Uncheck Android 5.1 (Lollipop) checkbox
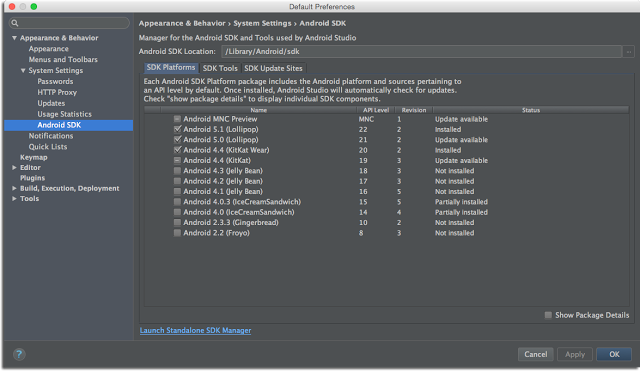The height and width of the screenshot is (371, 640). 177,129
